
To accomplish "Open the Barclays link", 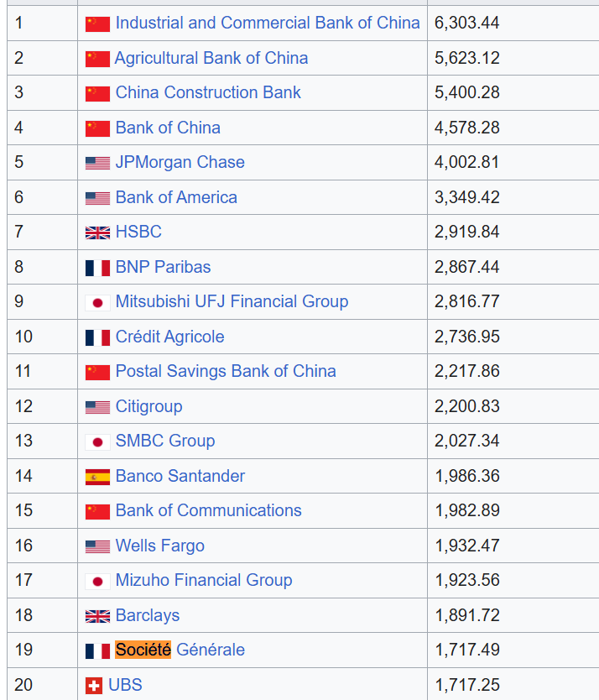I will 148,615.
